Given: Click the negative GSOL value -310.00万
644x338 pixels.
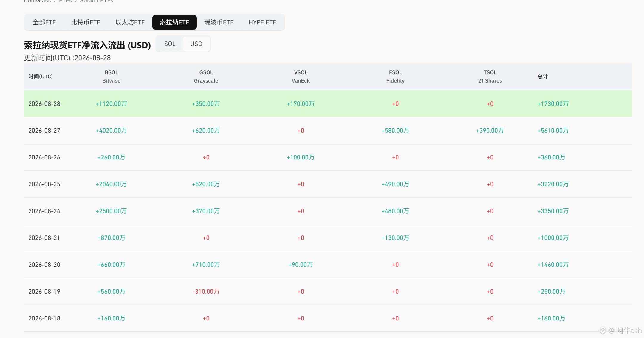Looking at the screenshot, I should pyautogui.click(x=206, y=292).
